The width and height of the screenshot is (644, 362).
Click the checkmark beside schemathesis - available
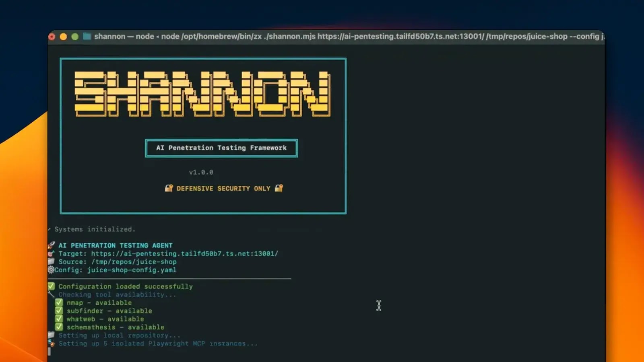[x=58, y=327]
